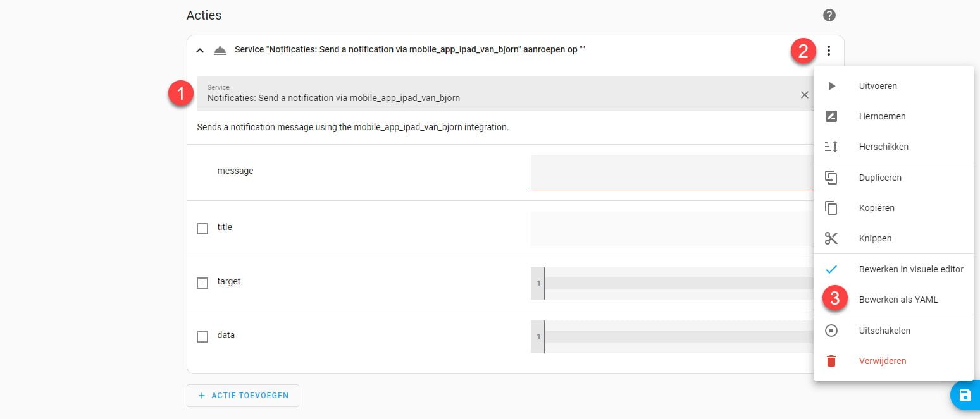
Task: Click the red trash icon for Verwijderen
Action: tap(831, 361)
